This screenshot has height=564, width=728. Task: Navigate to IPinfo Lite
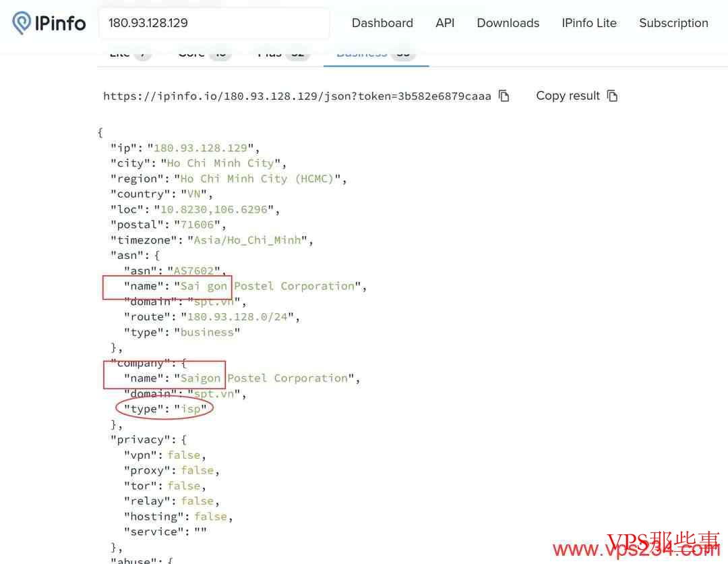588,23
